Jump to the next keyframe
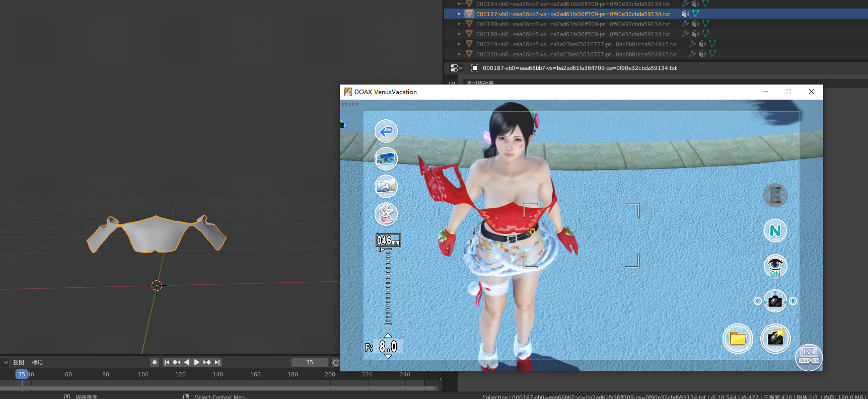Viewport: 868px width, 399px height. [207, 362]
